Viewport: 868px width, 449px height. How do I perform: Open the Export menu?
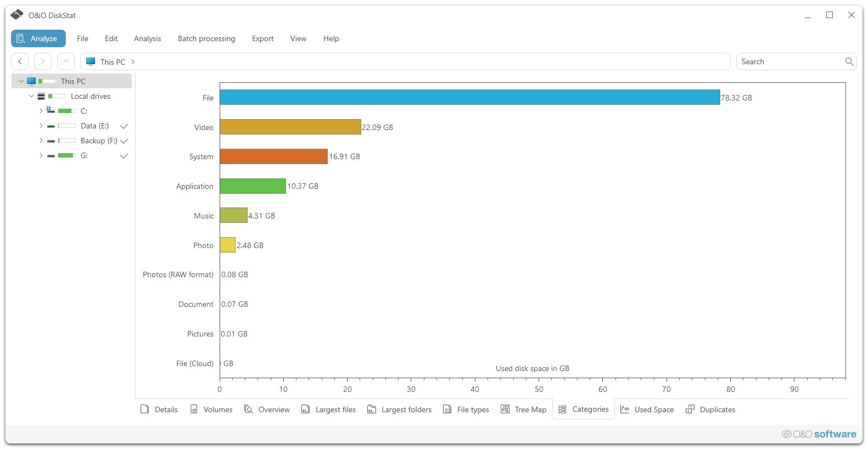[263, 38]
